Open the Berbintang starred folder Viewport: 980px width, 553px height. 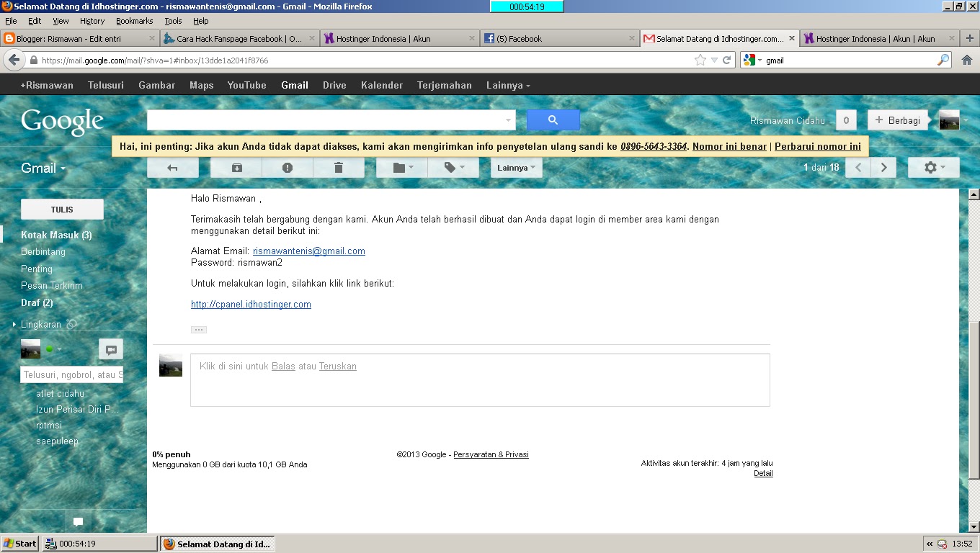pyautogui.click(x=43, y=251)
